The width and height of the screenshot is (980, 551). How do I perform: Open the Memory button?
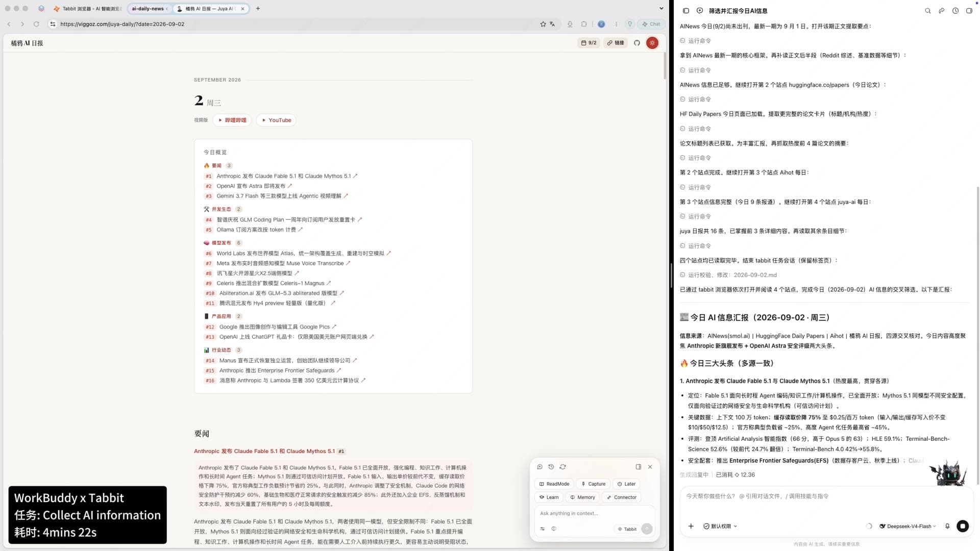tap(583, 497)
